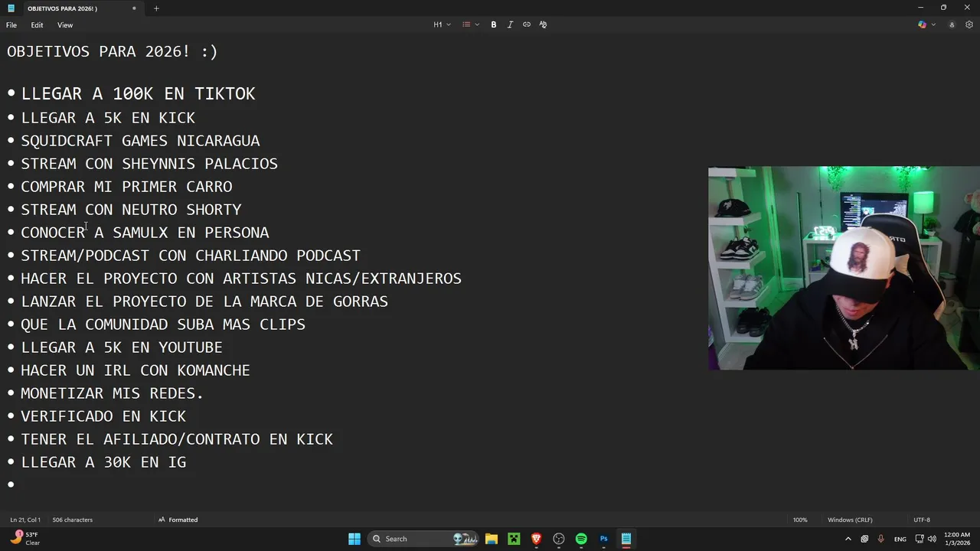Click the line CONOCER A SAMULX EN PERSONA

click(x=145, y=232)
